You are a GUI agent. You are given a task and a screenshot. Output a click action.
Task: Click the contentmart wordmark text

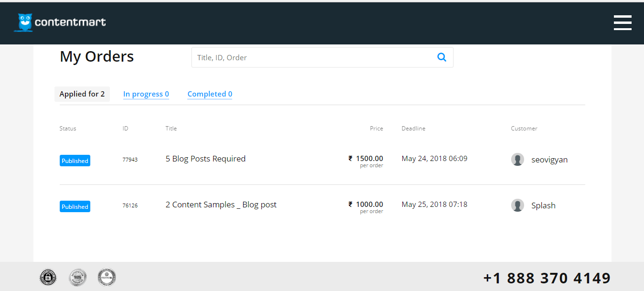click(x=70, y=22)
